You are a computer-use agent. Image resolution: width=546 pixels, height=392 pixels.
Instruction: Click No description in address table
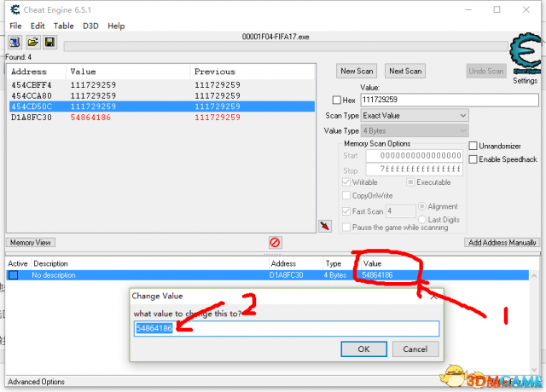(53, 275)
